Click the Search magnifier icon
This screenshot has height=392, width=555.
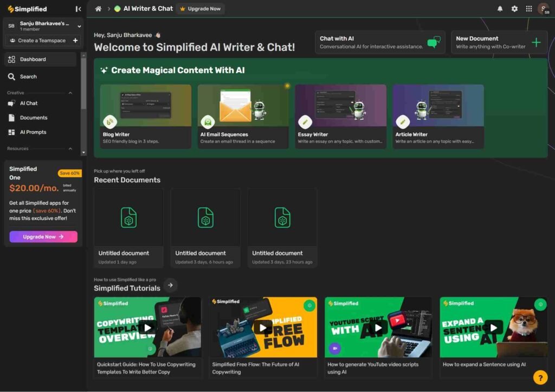pyautogui.click(x=11, y=76)
